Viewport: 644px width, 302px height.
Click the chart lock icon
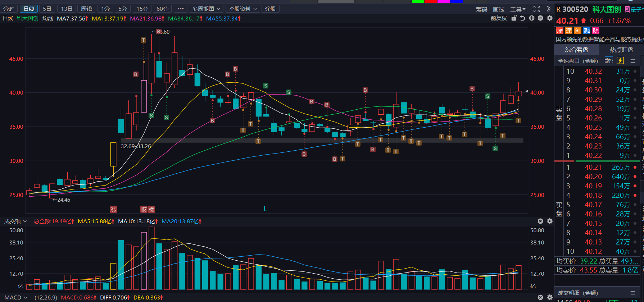pyautogui.click(x=514, y=18)
